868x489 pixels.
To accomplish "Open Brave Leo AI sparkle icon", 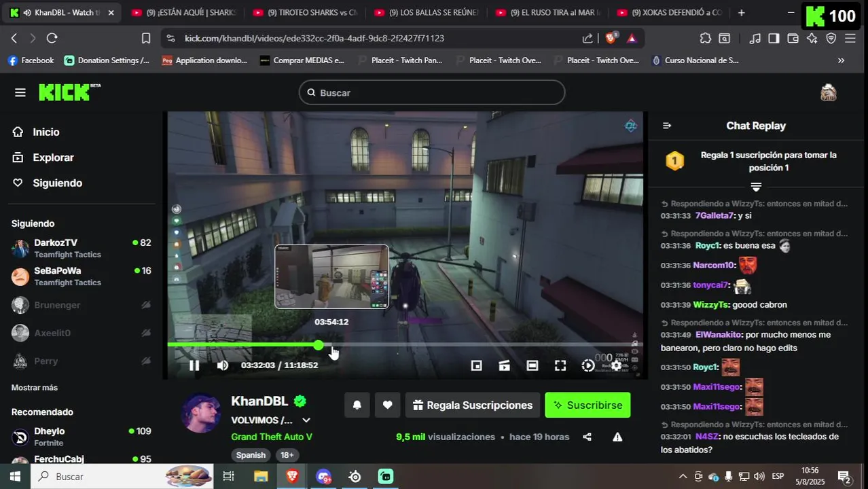I will pyautogui.click(x=812, y=39).
